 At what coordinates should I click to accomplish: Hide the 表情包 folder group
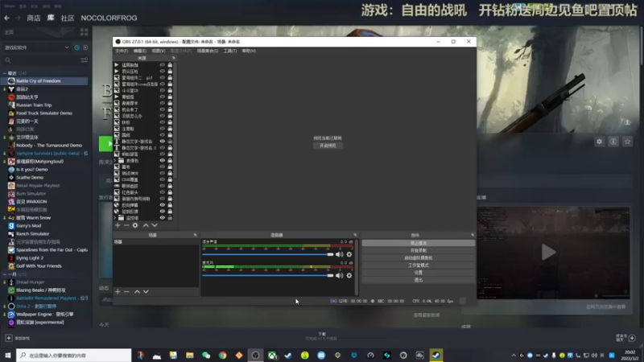click(x=163, y=160)
